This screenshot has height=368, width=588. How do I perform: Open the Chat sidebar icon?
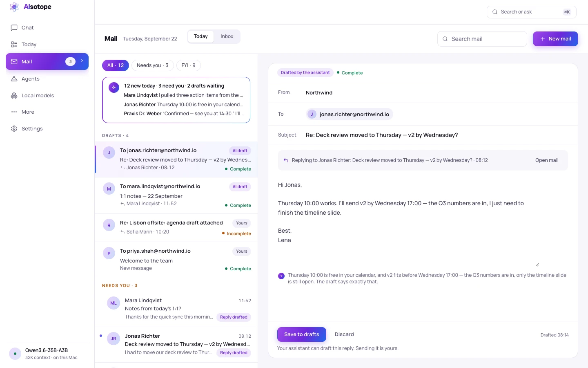tap(14, 28)
